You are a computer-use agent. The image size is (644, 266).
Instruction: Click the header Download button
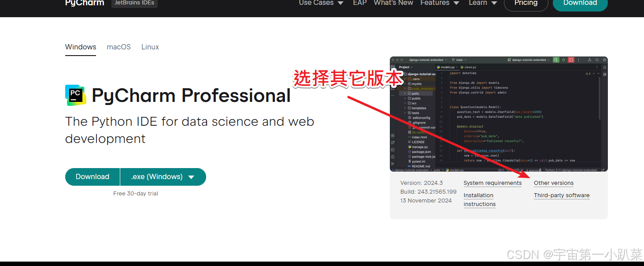click(580, 4)
